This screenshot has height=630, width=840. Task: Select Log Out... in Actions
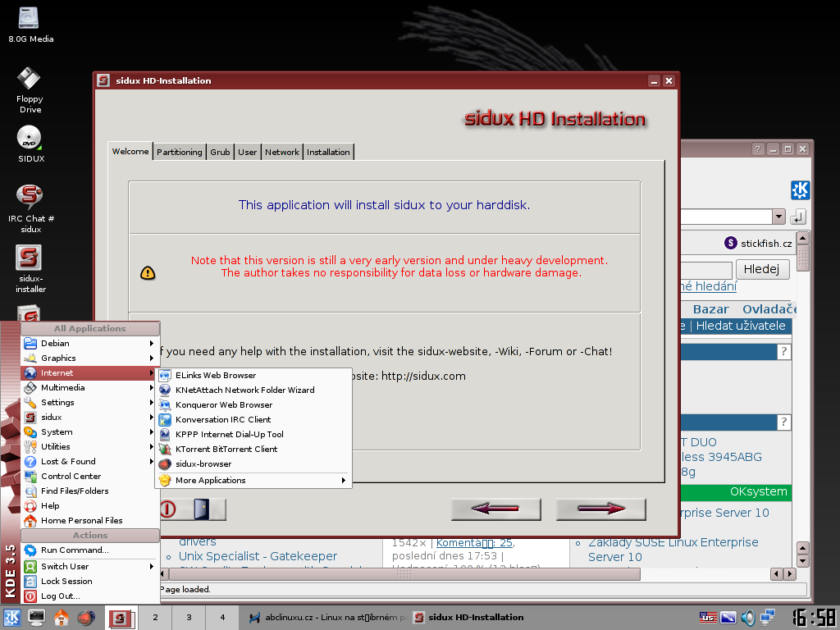[x=89, y=596]
